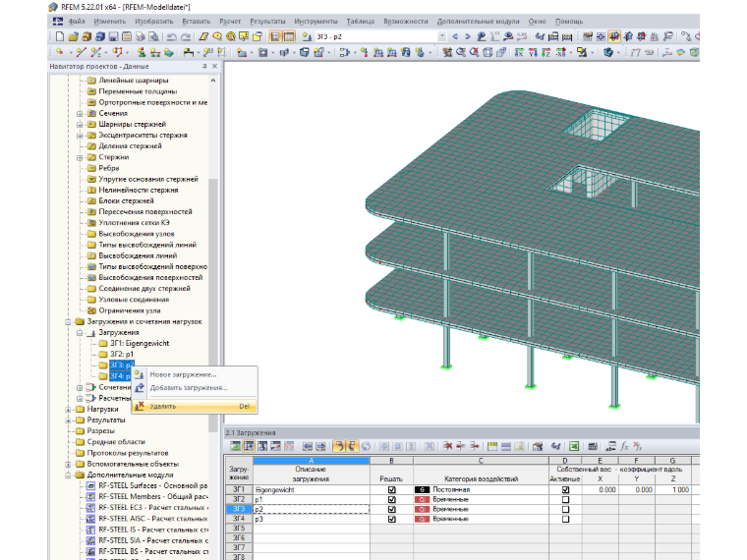Expand the Сечения tree node

click(80, 113)
